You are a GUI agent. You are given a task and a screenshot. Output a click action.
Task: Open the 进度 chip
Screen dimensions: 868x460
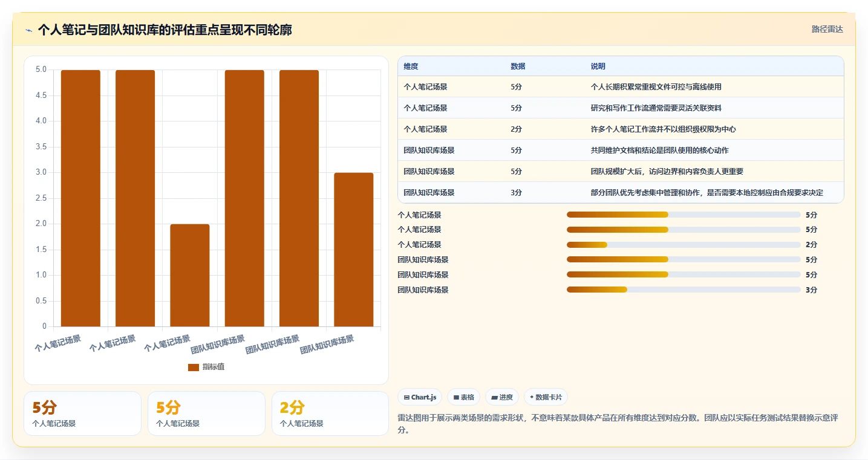[502, 397]
